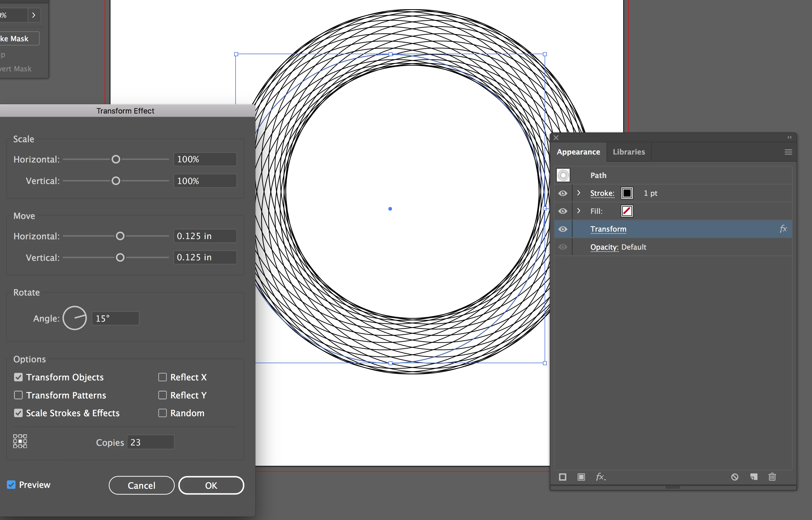
Task: Click the reference point locator grid
Action: click(20, 441)
